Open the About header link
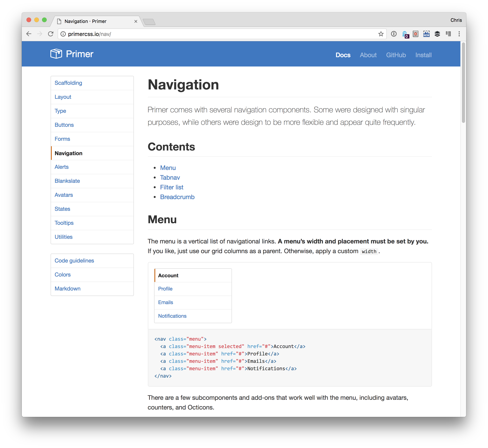This screenshot has width=488, height=448. 368,55
